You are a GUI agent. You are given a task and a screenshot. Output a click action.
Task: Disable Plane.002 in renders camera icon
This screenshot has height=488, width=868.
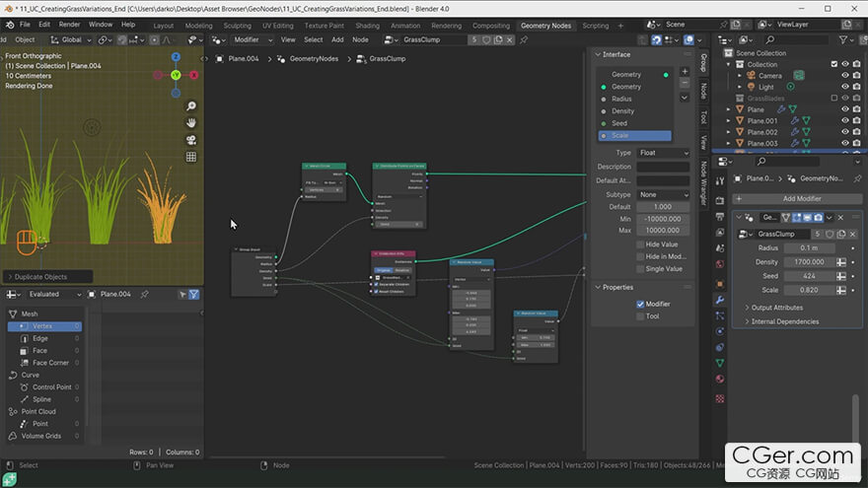(x=857, y=132)
